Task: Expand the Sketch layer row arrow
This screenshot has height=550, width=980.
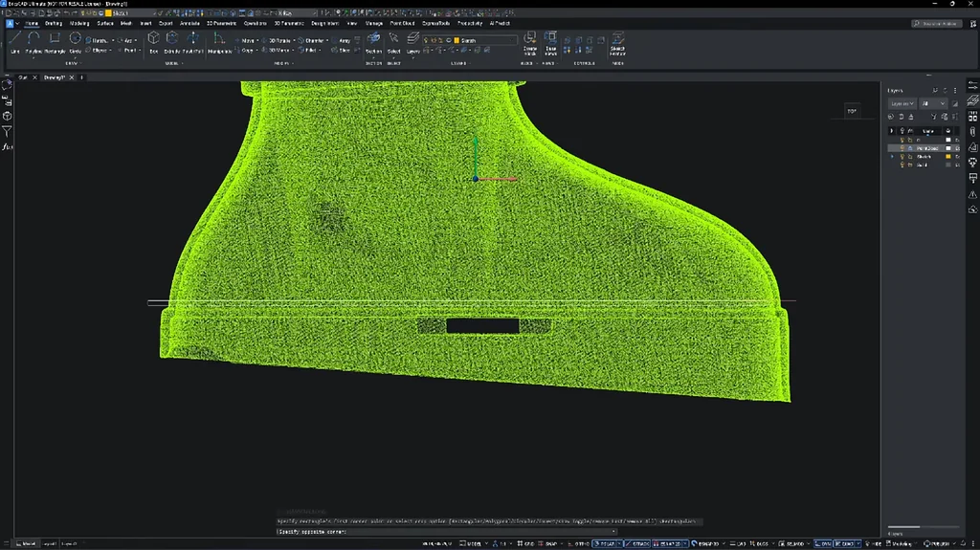Action: coord(892,156)
